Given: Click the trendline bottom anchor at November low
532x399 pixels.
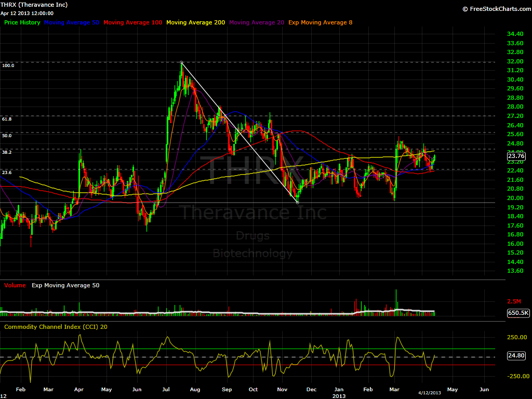Looking at the screenshot, I should [x=297, y=202].
